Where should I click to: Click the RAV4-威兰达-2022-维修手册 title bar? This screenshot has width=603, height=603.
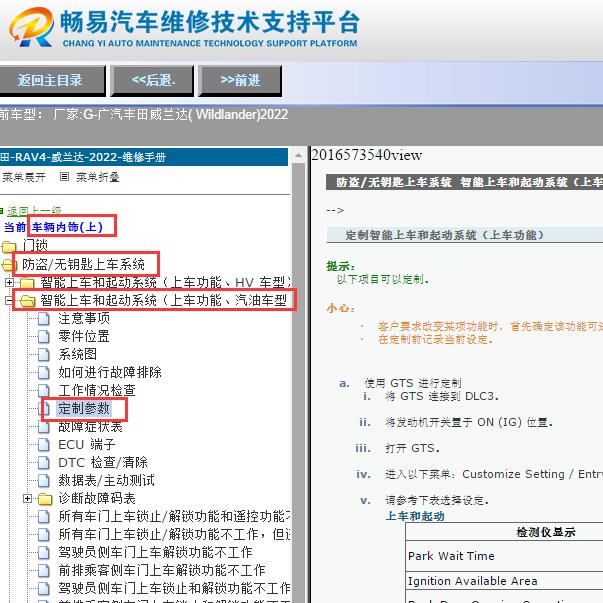tap(144, 157)
